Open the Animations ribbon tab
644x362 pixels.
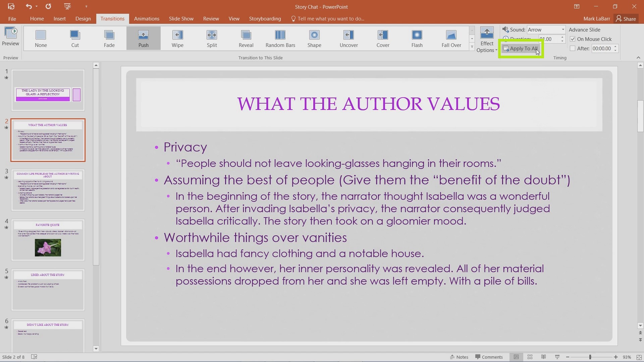point(146,18)
